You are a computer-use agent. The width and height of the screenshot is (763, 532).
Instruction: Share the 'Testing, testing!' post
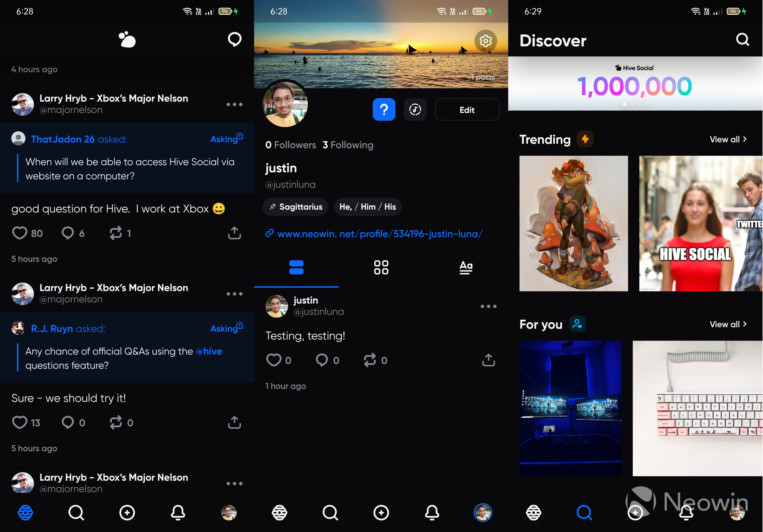click(488, 360)
